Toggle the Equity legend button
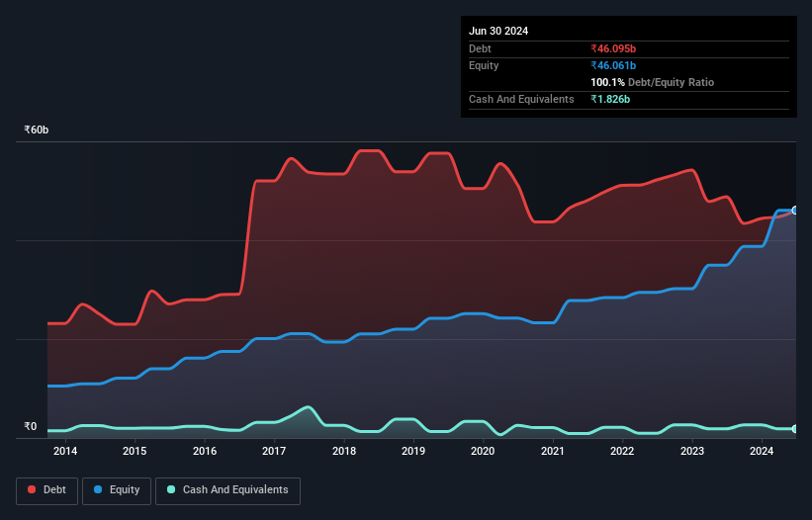Image resolution: width=812 pixels, height=520 pixels. click(117, 490)
